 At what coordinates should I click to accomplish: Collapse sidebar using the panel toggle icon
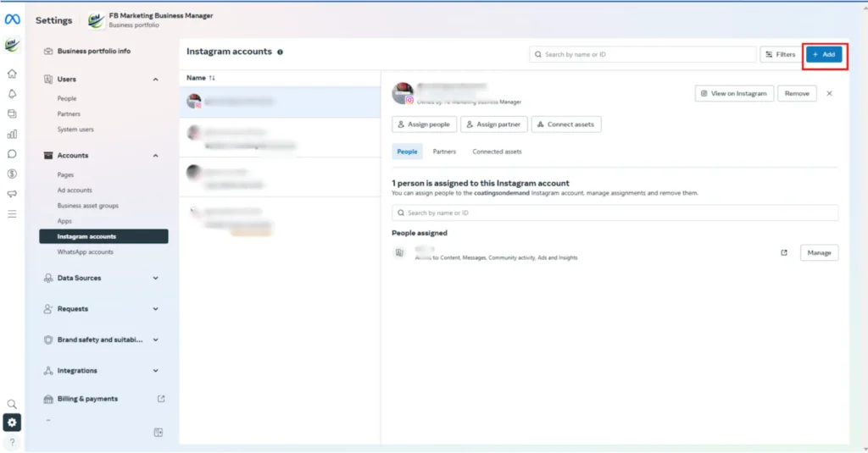click(x=159, y=433)
